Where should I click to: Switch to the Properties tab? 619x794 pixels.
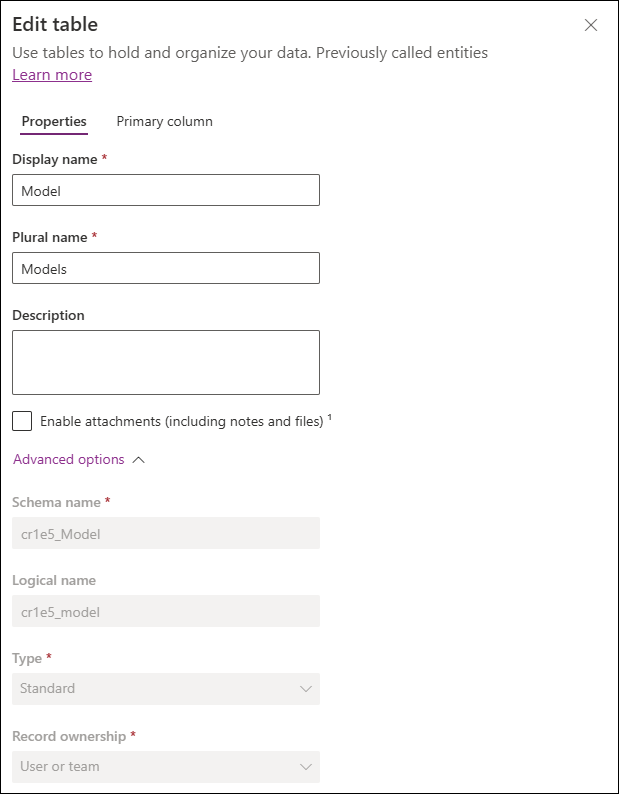(x=54, y=122)
